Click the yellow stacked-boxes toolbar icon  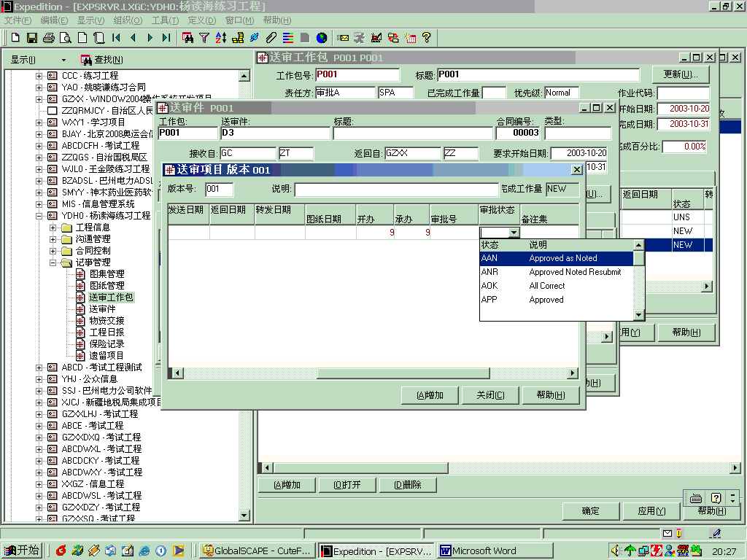[238, 38]
